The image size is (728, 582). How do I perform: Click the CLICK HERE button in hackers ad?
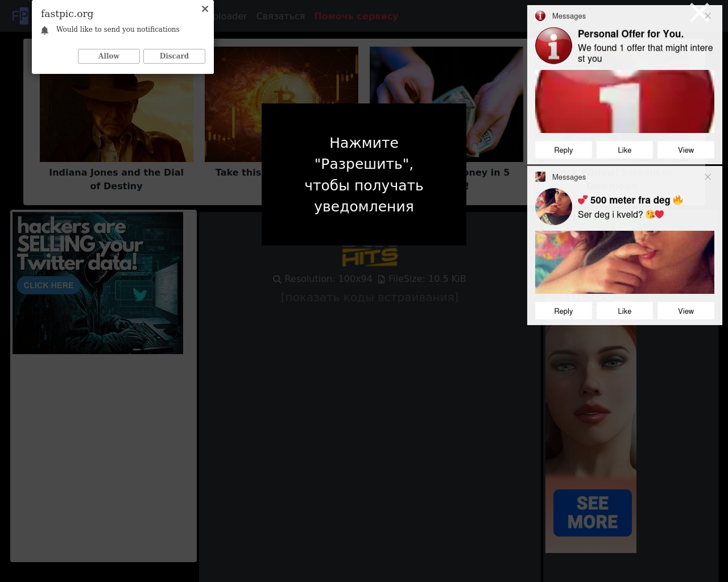(49, 285)
